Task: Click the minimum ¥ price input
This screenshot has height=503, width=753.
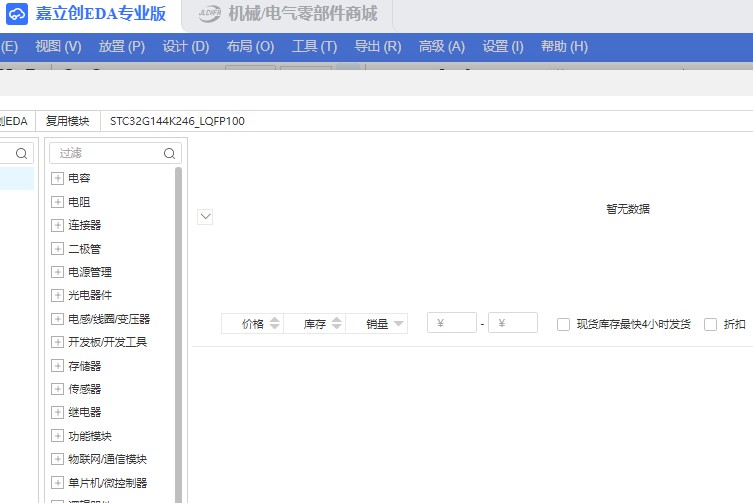Action: coord(451,323)
